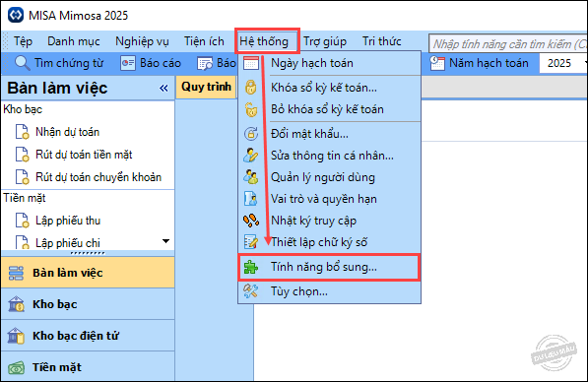
Task: Open the Nghiệp vụ menu
Action: point(142,41)
